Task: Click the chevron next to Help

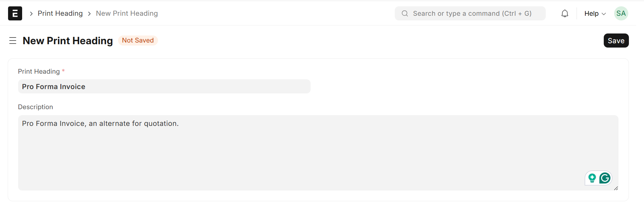Action: (604, 14)
